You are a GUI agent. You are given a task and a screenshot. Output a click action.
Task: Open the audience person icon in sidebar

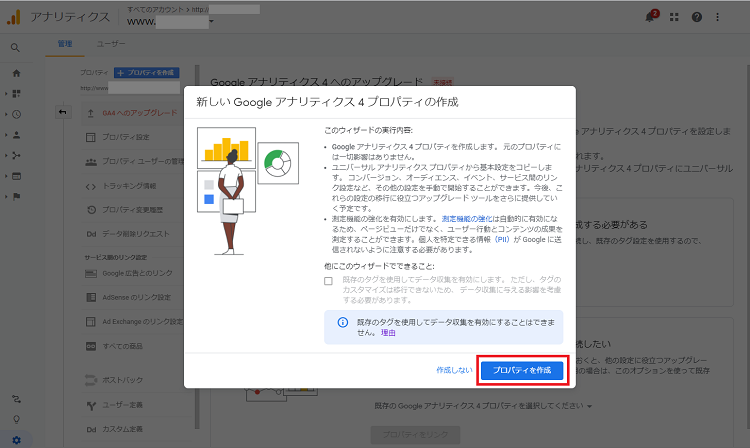(x=16, y=135)
